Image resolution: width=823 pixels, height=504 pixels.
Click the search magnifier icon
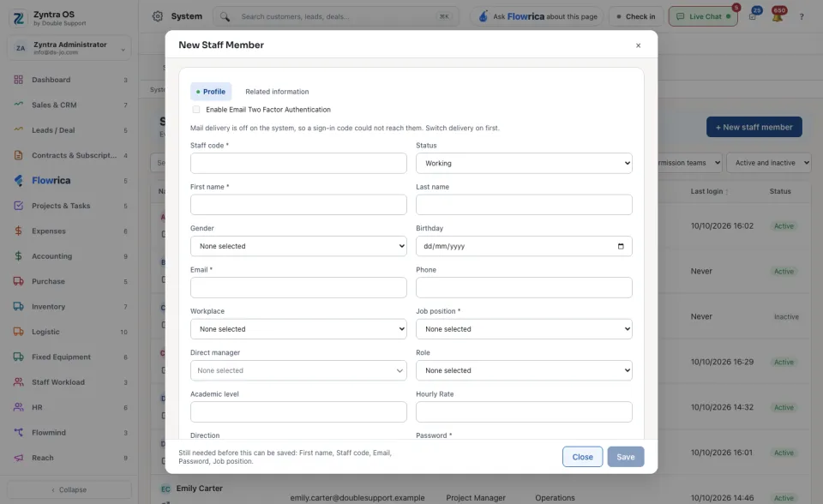point(225,17)
